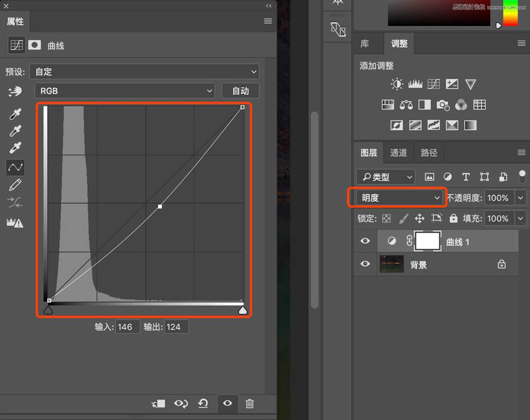Add Posterize adjustment

pos(415,125)
